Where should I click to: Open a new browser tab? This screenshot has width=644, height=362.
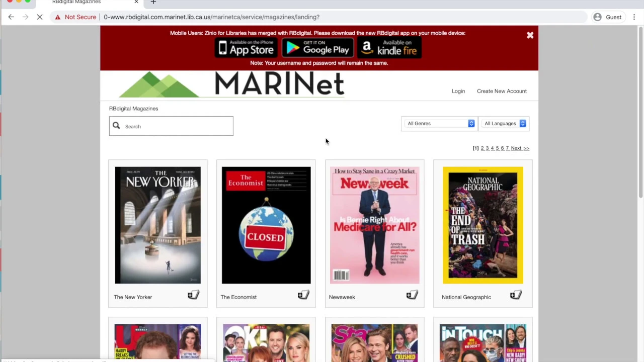point(153,2)
